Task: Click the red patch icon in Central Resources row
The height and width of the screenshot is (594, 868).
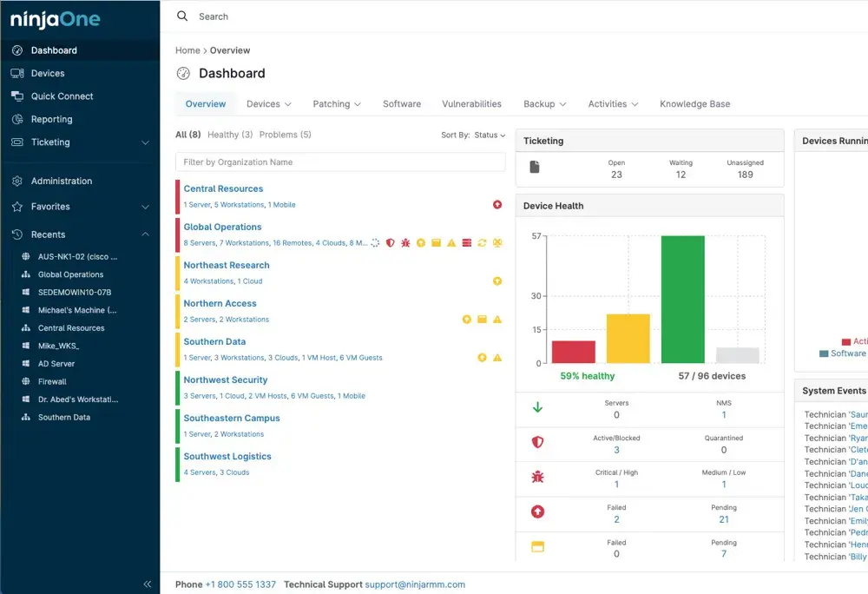Action: [497, 205]
